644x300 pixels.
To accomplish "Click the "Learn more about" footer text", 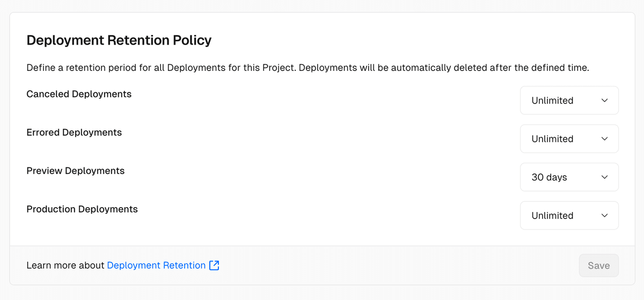I will click(65, 265).
